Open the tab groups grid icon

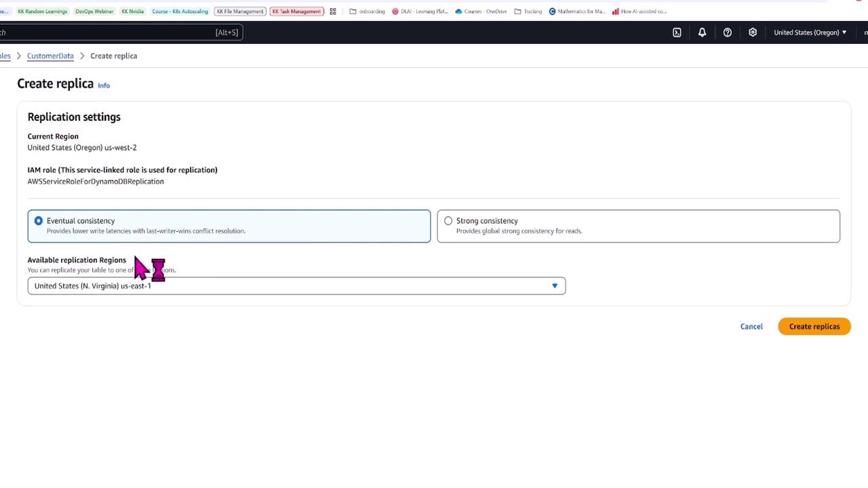(x=333, y=12)
